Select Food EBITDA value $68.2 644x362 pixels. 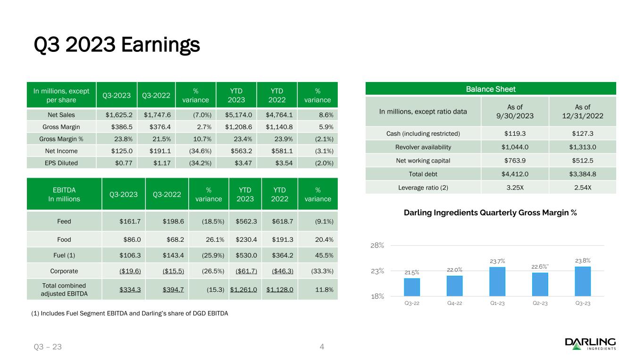tap(175, 239)
